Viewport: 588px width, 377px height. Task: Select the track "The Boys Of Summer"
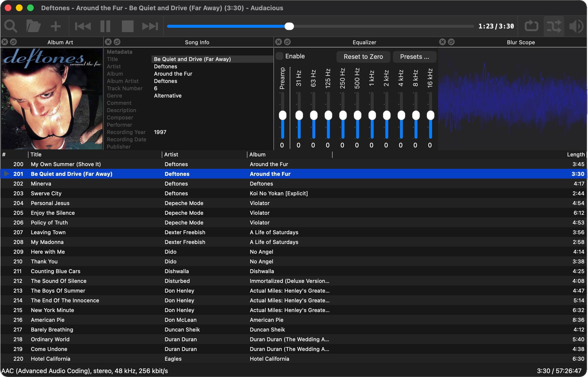point(294,291)
